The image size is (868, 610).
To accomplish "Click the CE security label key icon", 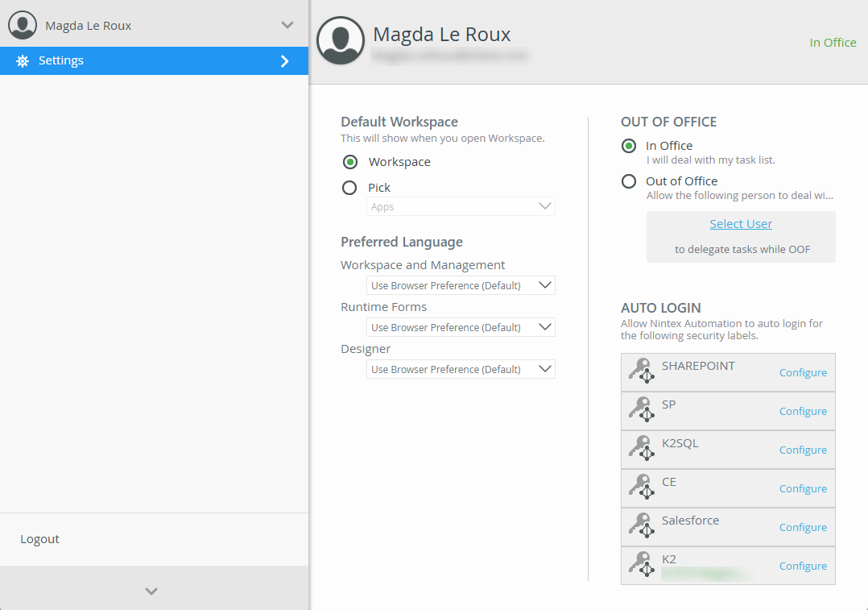I will coord(641,487).
